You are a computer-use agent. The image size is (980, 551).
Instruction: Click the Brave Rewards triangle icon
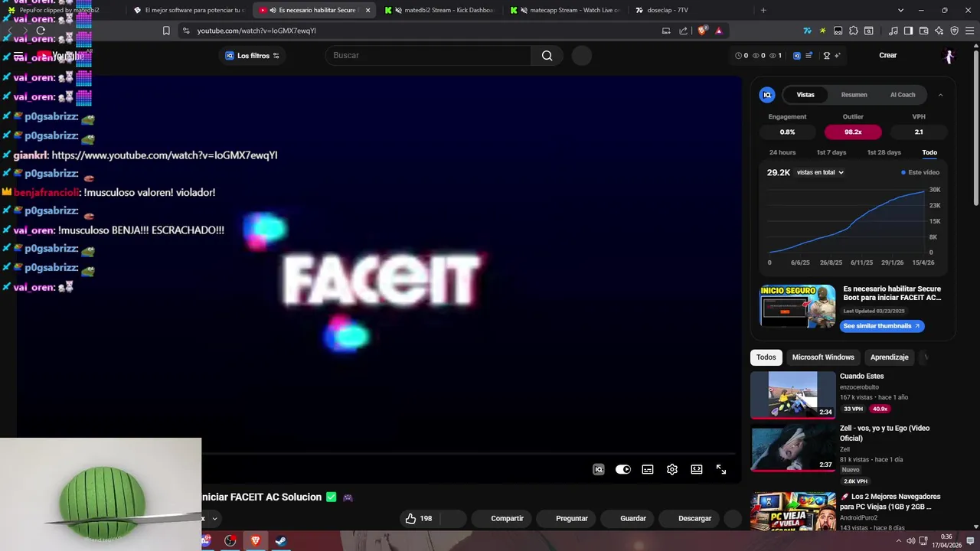(719, 31)
